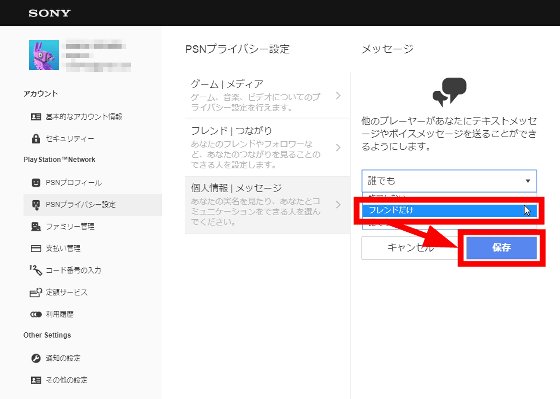This screenshot has height=399, width=560.
Task: Click the usage history toggle icon
Action: pyautogui.click(x=36, y=314)
